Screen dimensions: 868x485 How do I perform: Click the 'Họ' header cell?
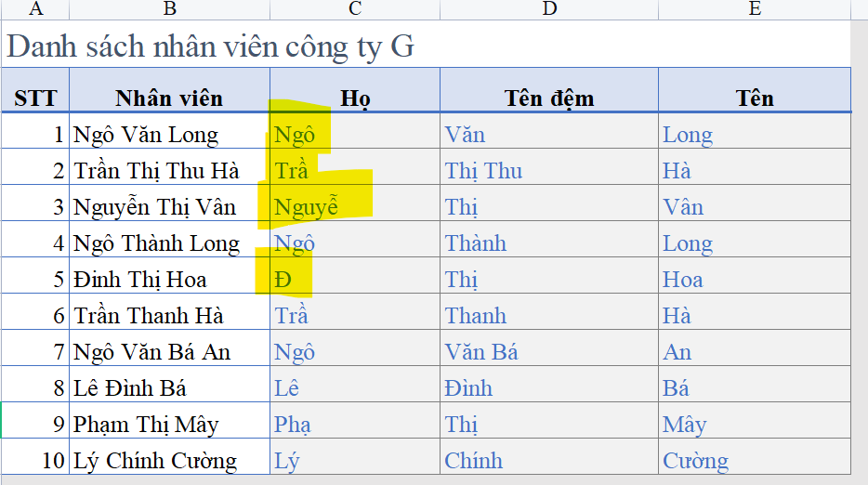tap(355, 98)
